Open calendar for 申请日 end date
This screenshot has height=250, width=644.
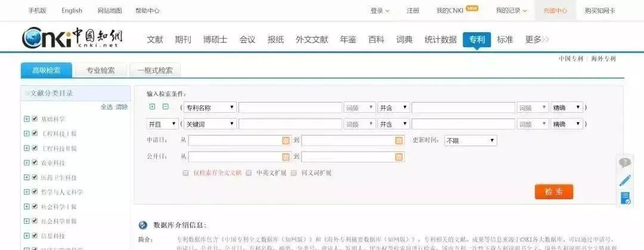[399, 141]
